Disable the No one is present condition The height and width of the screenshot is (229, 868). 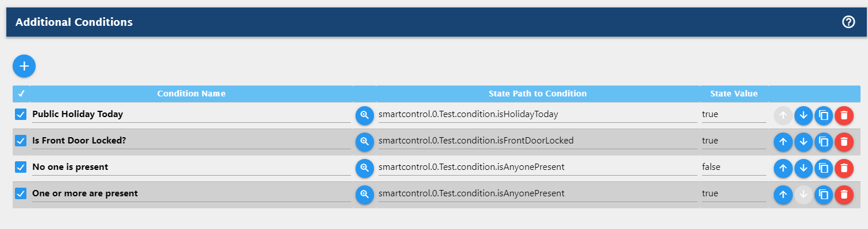coord(21,167)
